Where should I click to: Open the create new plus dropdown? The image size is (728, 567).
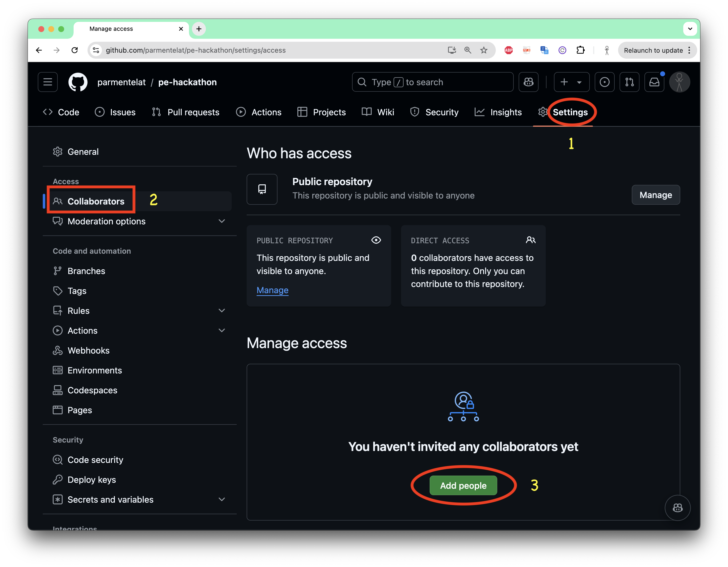[571, 82]
